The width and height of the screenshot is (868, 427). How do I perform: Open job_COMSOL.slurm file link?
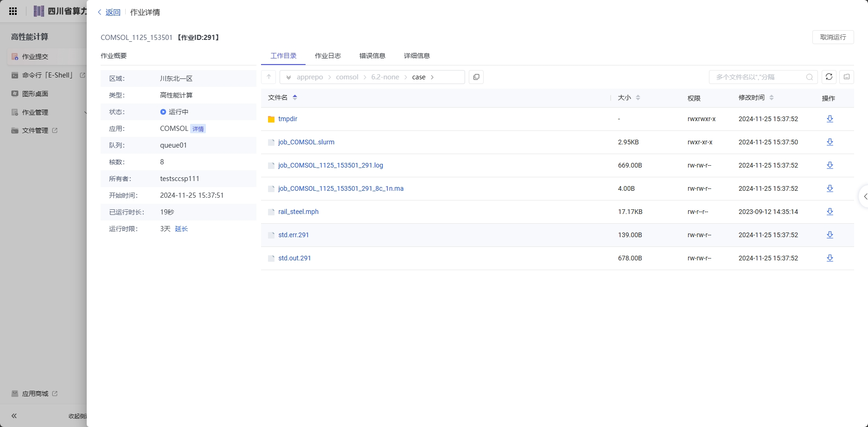pos(306,142)
